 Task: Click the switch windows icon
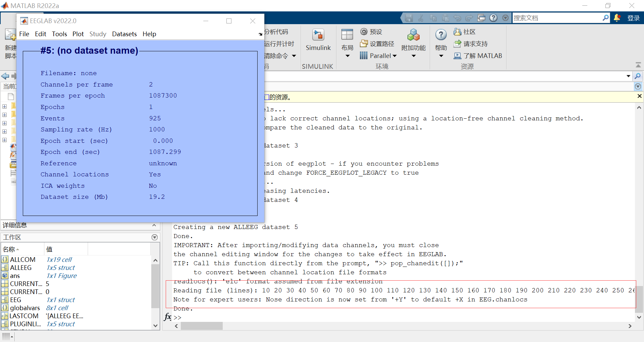tap(481, 18)
